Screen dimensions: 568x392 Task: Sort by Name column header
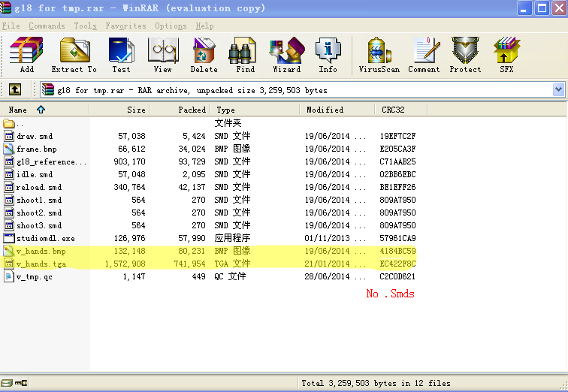pos(44,110)
